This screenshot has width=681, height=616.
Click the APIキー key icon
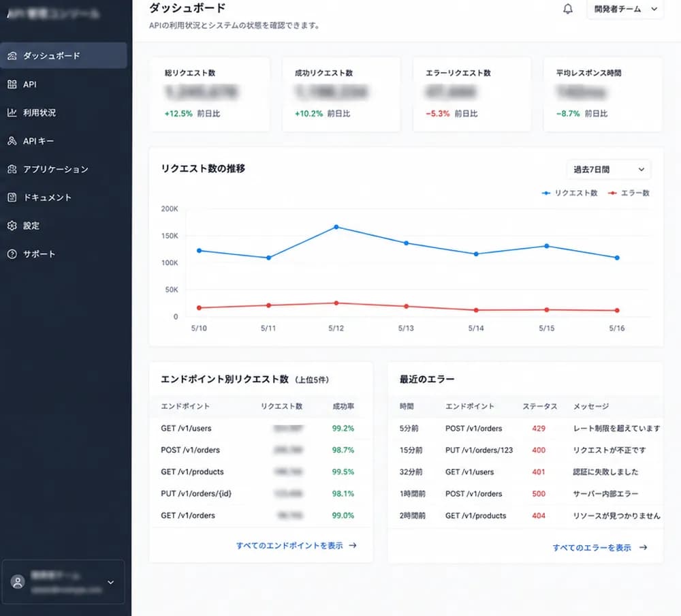click(12, 141)
